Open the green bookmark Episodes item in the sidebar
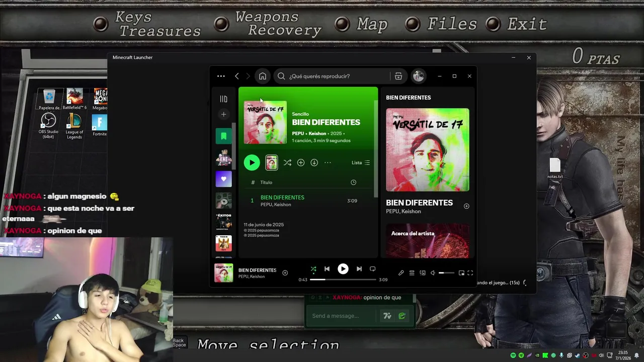 (224, 136)
